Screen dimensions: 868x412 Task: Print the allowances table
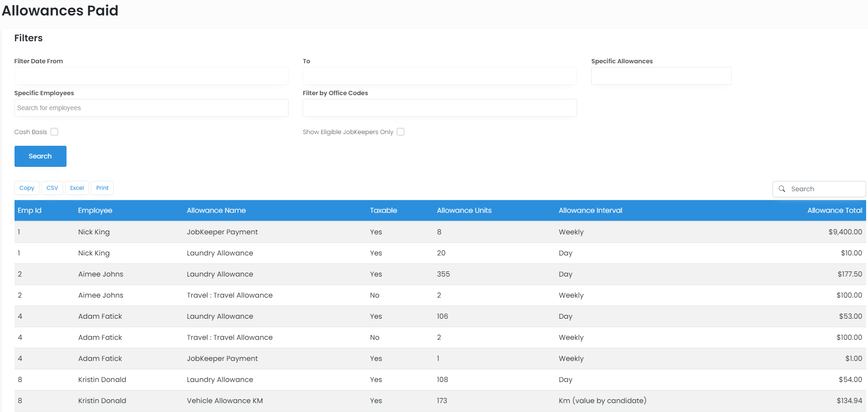click(x=102, y=188)
